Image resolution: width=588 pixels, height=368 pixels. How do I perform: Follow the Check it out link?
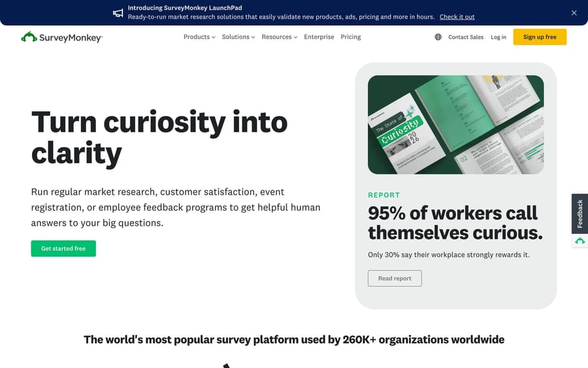pyautogui.click(x=457, y=17)
